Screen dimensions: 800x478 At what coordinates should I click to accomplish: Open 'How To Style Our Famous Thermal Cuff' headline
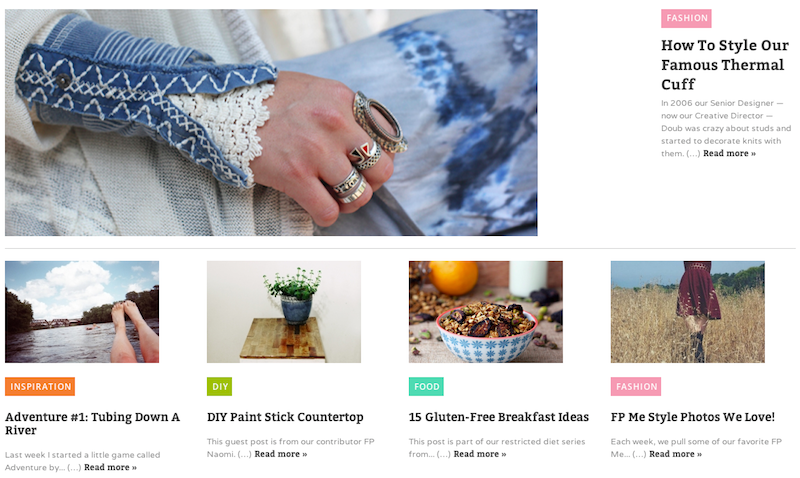[x=724, y=65]
